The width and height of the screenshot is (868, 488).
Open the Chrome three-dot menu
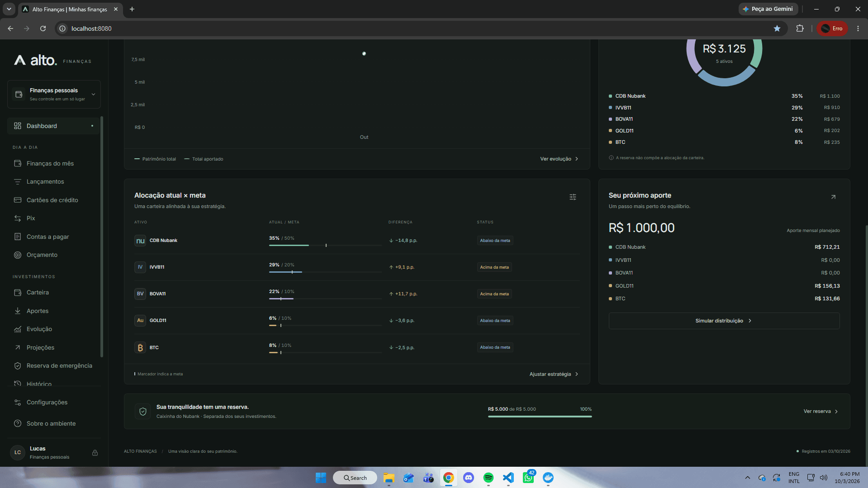(858, 28)
